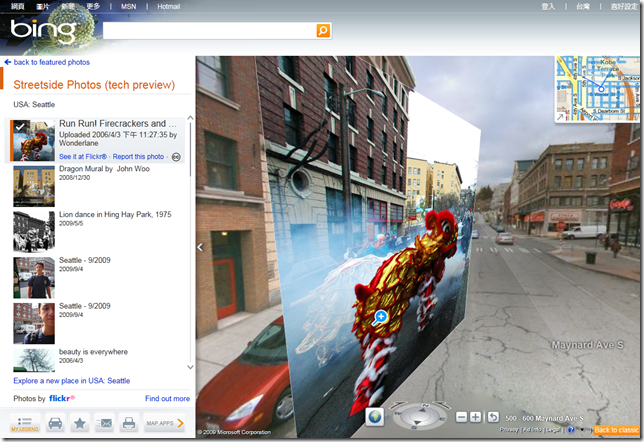The width and height of the screenshot is (644, 442).
Task: Click the 500 - 600 Maynard Ave S address
Action: click(544, 418)
